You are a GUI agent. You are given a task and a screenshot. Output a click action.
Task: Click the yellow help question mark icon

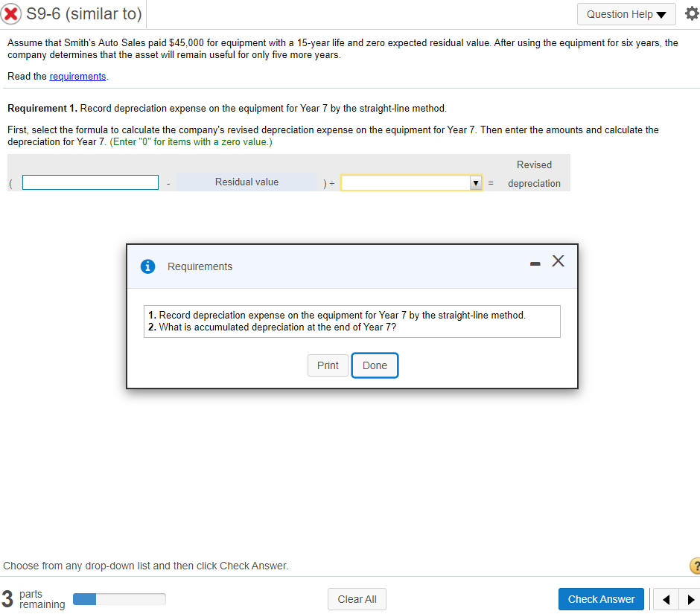695,566
